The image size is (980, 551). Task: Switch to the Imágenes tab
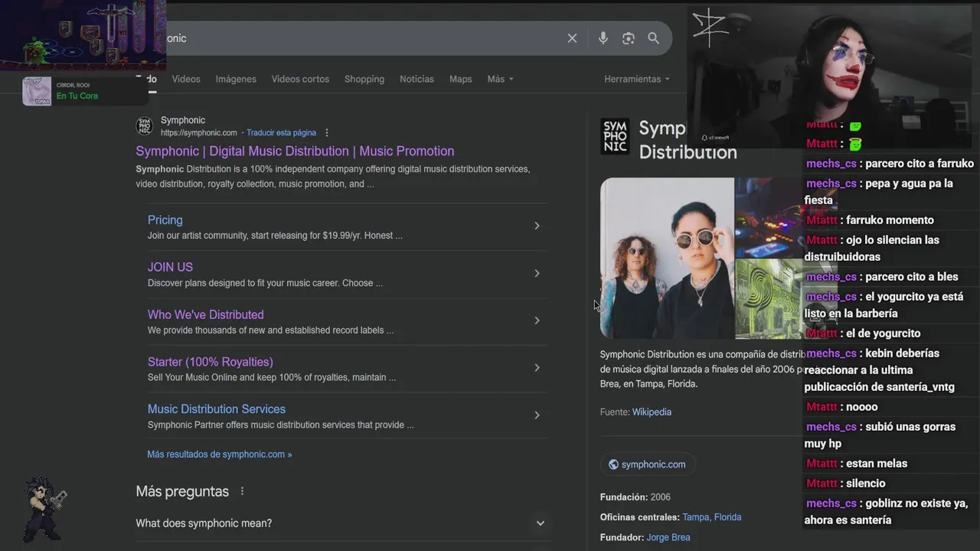[x=236, y=79]
